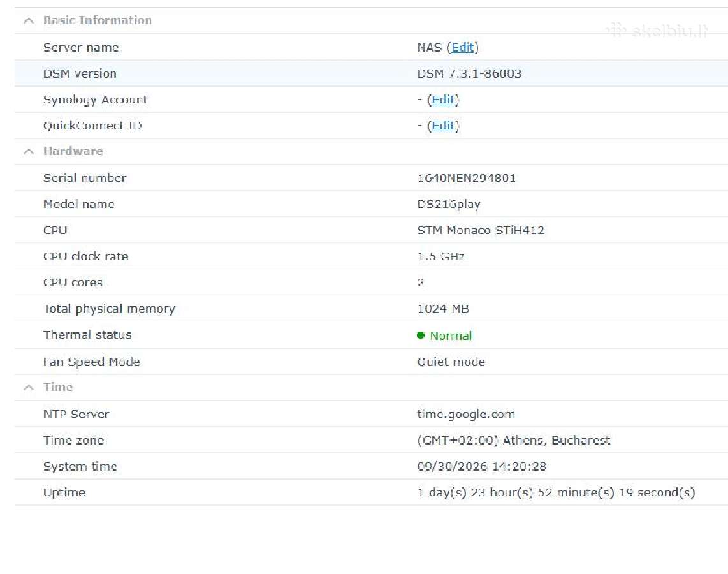Select CPU clock rate 1.5 GHz
The width and height of the screenshot is (728, 574).
point(440,256)
